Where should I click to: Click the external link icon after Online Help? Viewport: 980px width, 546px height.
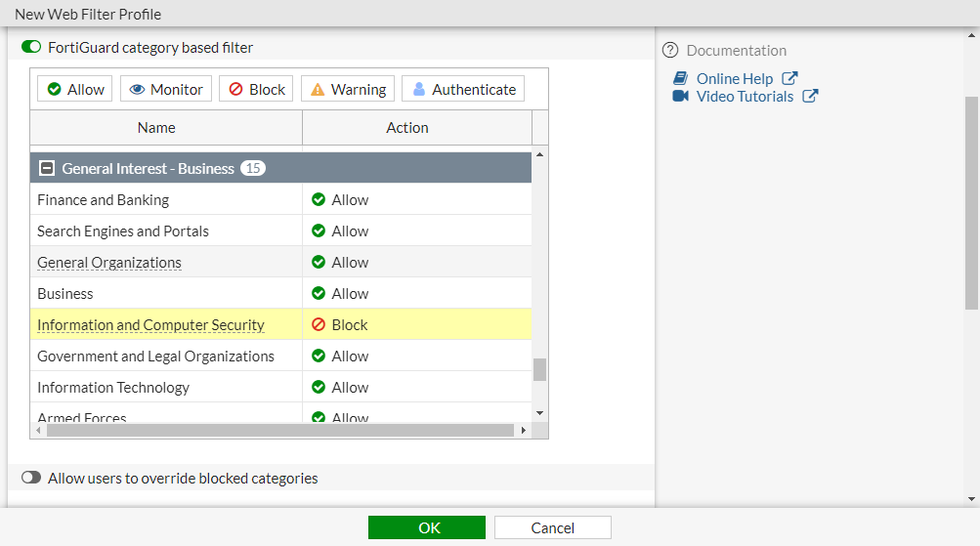(789, 78)
